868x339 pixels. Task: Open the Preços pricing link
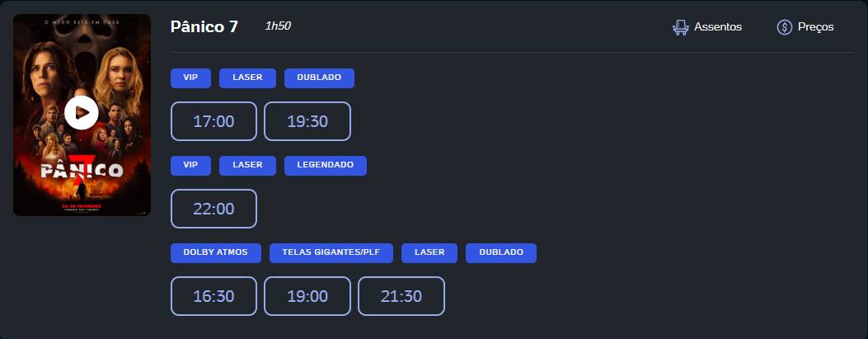coord(815,27)
